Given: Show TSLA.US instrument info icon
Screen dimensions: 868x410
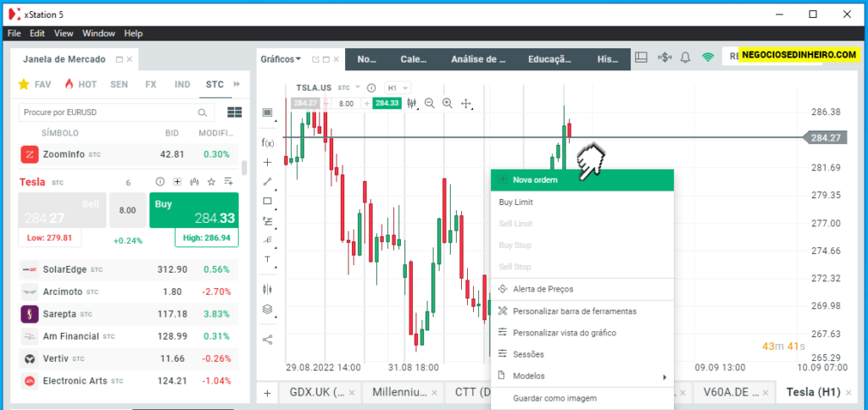Looking at the screenshot, I should pyautogui.click(x=371, y=88).
